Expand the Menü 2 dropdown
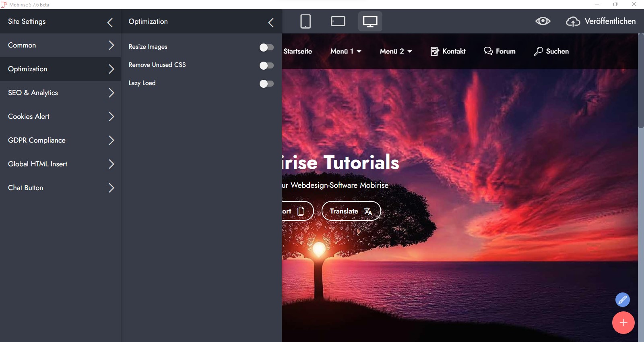 pos(396,51)
